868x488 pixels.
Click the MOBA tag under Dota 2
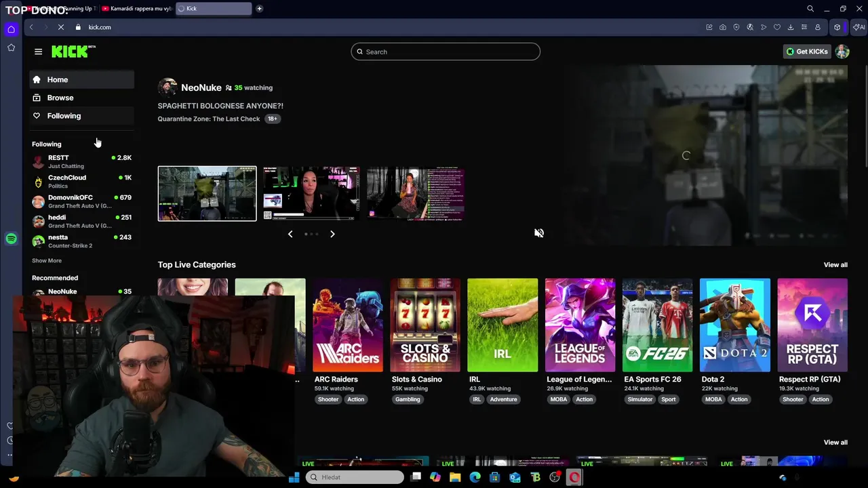point(714,399)
